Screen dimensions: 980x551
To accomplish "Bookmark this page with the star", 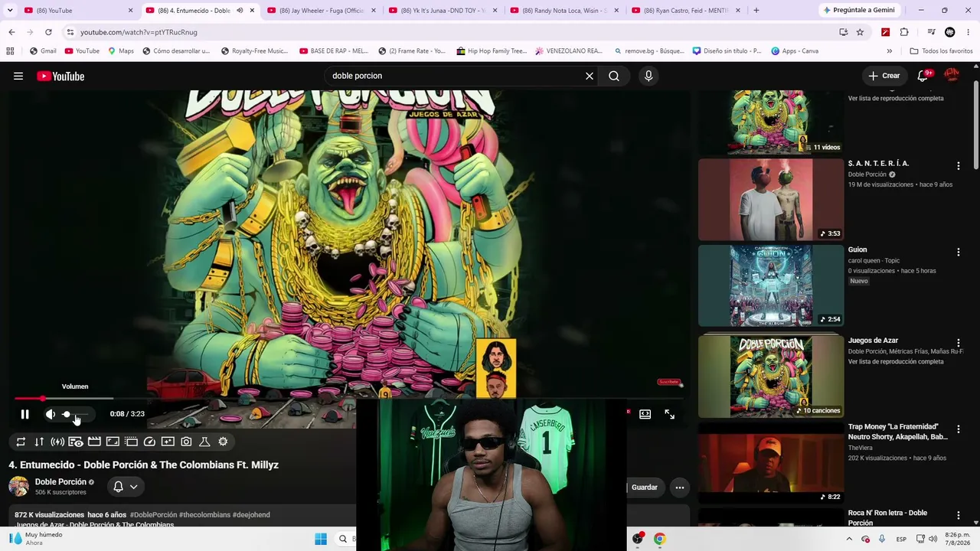I will pos(860,32).
